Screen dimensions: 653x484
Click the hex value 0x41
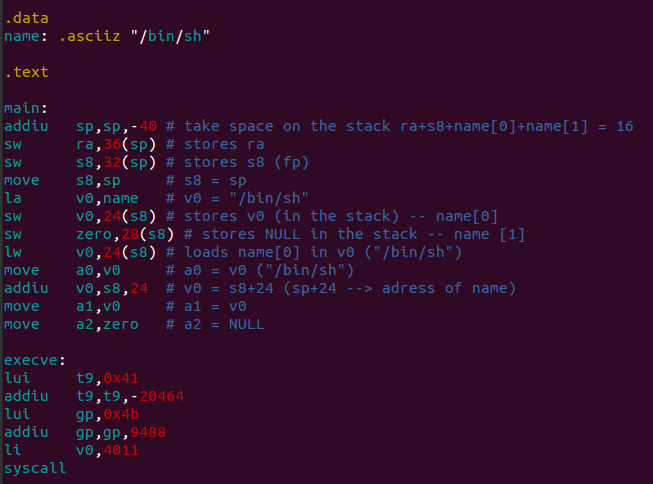click(121, 378)
